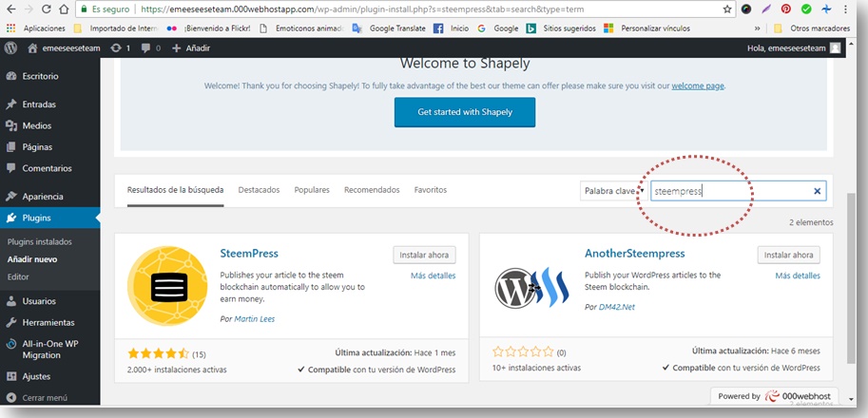This screenshot has height=418, width=868.
Task: Switch to the Recomendados tab
Action: (372, 190)
